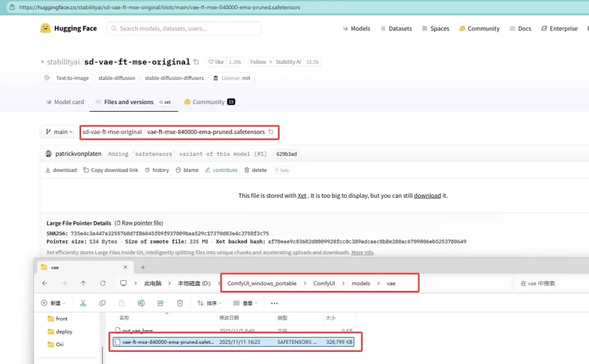
Task: Select 本地磁盘 (D:) breadcrumb
Action: point(194,283)
